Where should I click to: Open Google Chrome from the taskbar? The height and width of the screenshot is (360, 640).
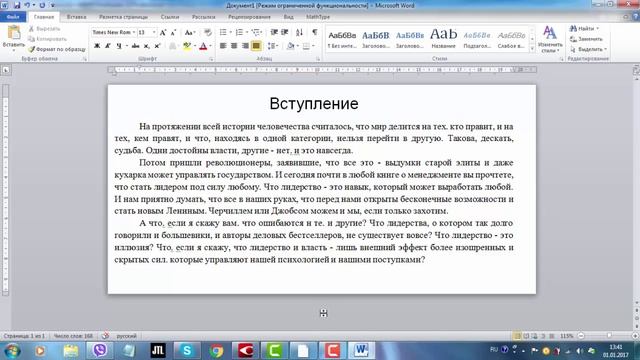pos(216,351)
